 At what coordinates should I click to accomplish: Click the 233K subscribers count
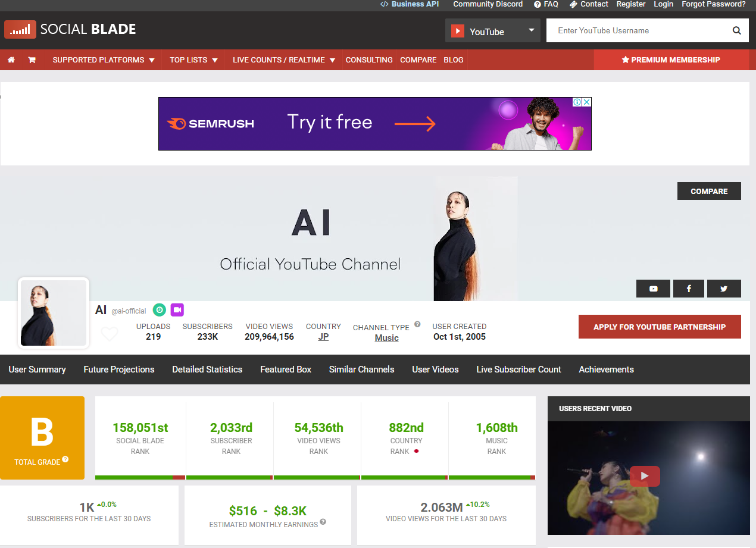click(x=207, y=337)
